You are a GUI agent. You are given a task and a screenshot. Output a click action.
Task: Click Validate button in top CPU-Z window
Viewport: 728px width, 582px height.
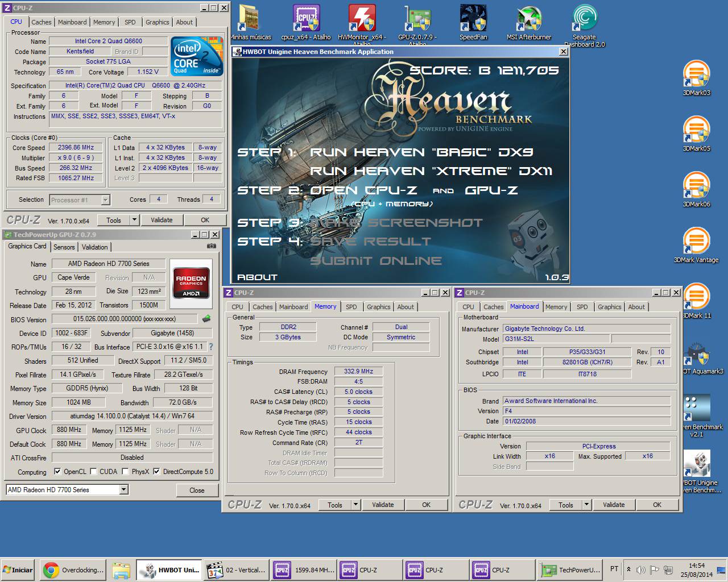(x=162, y=220)
